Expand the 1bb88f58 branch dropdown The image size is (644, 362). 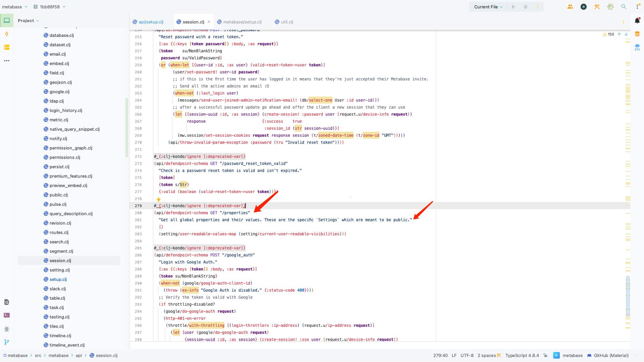point(50,7)
